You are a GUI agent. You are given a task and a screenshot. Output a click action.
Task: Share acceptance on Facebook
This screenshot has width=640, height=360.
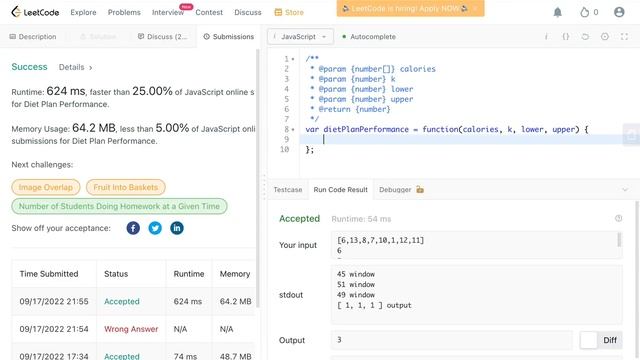(x=133, y=228)
